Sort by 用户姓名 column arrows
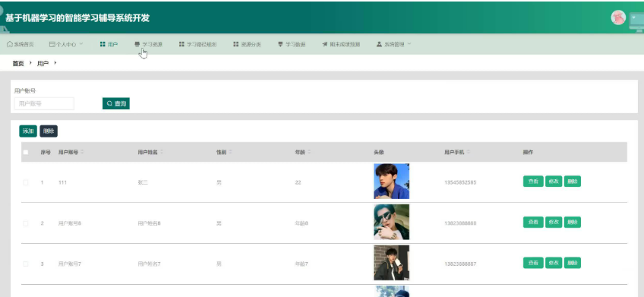This screenshot has height=297, width=644. tap(162, 152)
